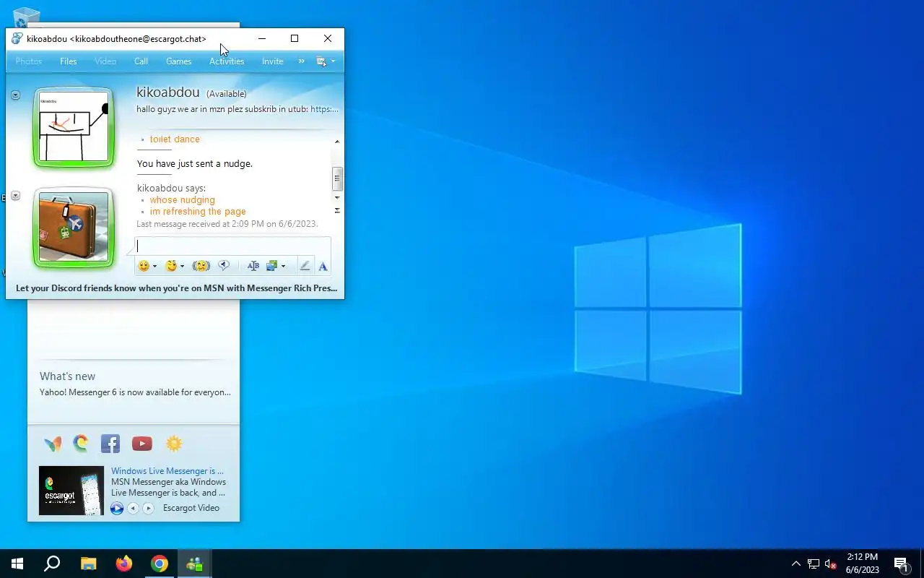This screenshot has height=578, width=924.
Task: Expand more toolbar options chevron
Action: pyautogui.click(x=302, y=61)
